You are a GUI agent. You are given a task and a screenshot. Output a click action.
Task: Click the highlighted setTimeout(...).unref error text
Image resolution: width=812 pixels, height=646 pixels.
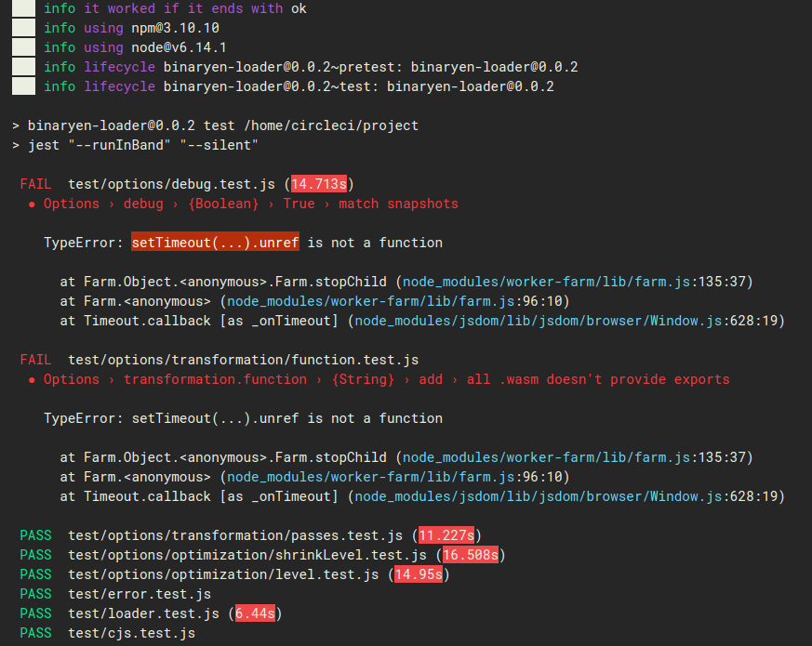click(215, 243)
